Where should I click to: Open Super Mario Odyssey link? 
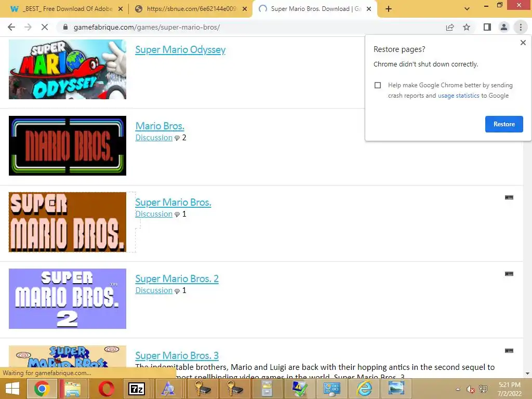tap(180, 49)
